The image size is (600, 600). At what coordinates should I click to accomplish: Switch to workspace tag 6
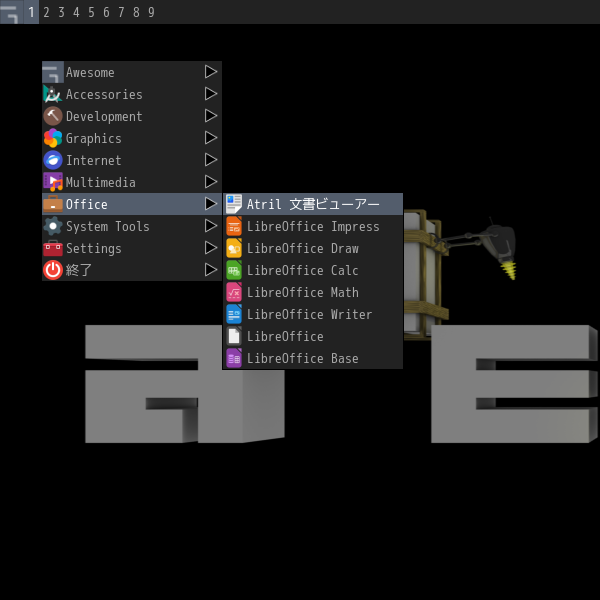[106, 12]
